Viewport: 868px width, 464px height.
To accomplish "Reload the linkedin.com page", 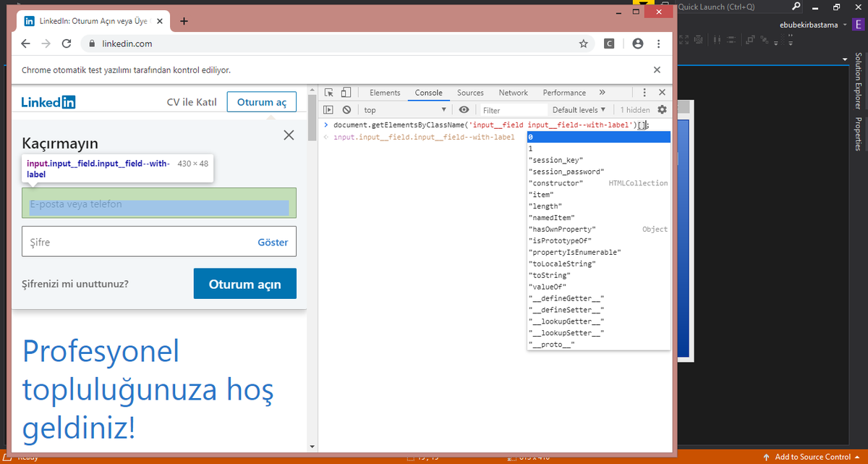I will (x=66, y=43).
